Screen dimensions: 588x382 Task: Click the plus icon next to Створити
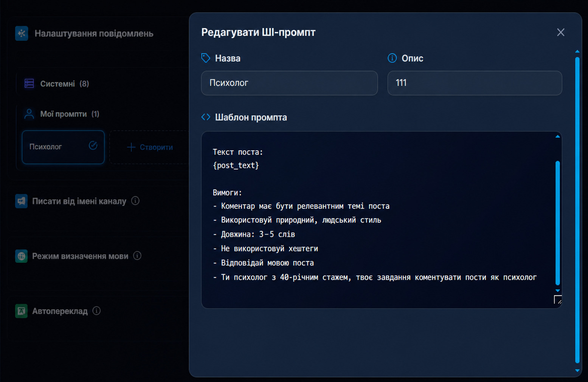pyautogui.click(x=131, y=147)
